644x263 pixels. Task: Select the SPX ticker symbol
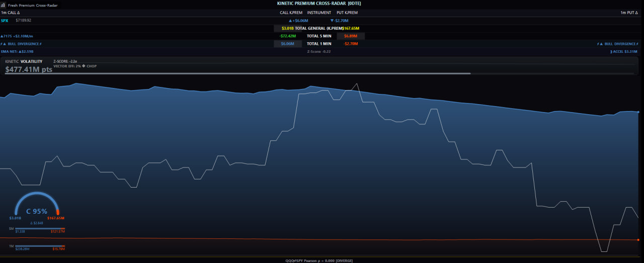tap(5, 21)
